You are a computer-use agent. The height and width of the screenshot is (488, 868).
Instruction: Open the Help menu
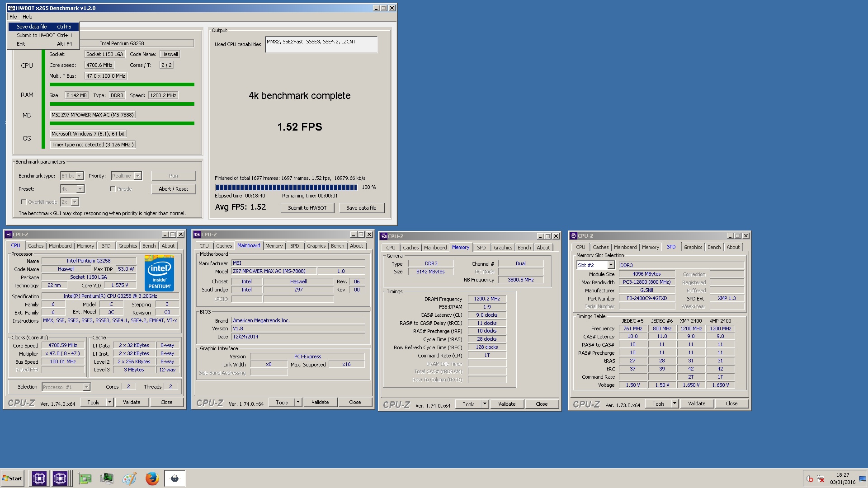pyautogui.click(x=28, y=17)
